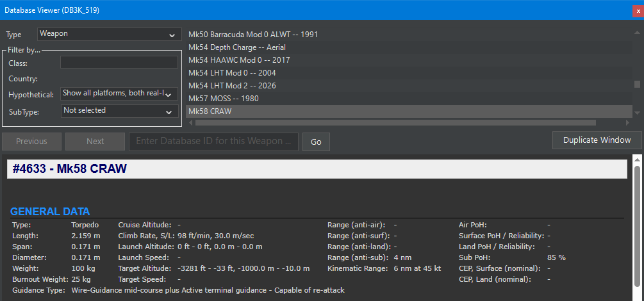644x301 pixels.
Task: Click the Burnout Weight value 25 kg
Action: tap(81, 279)
